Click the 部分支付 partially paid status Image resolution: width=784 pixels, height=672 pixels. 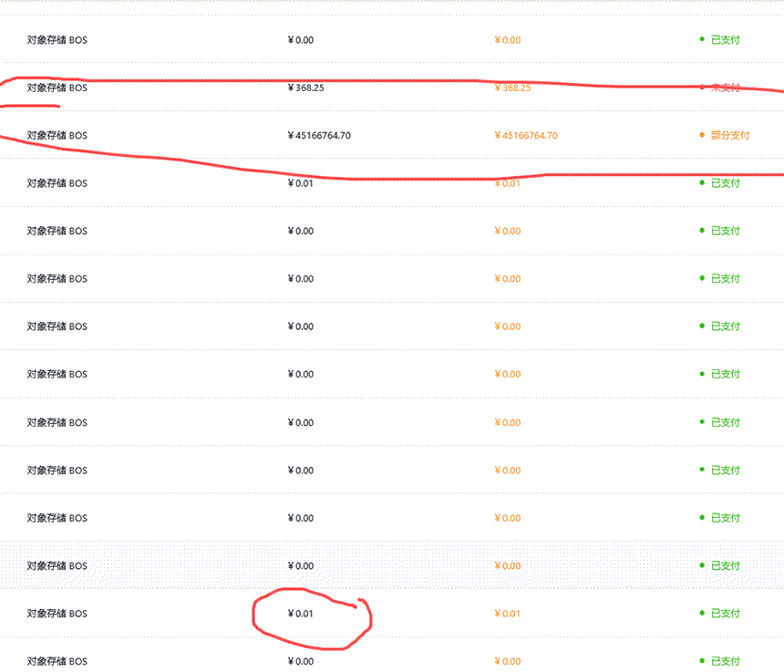730,136
